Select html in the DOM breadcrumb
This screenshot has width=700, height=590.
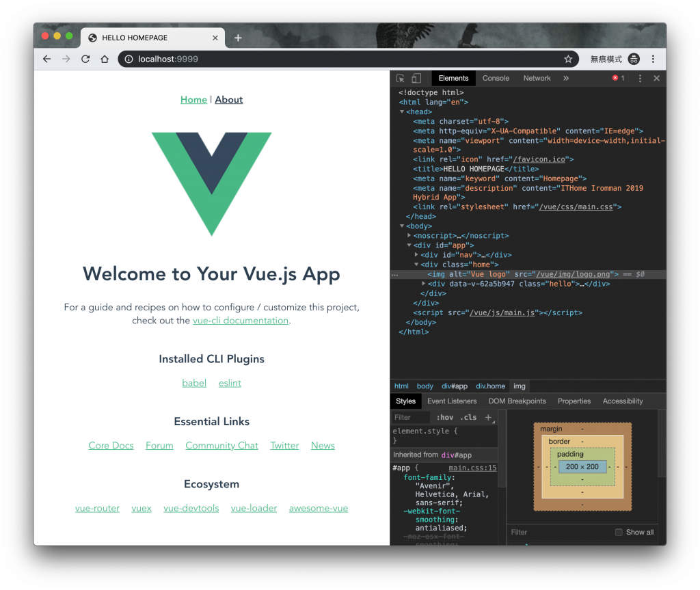click(401, 386)
